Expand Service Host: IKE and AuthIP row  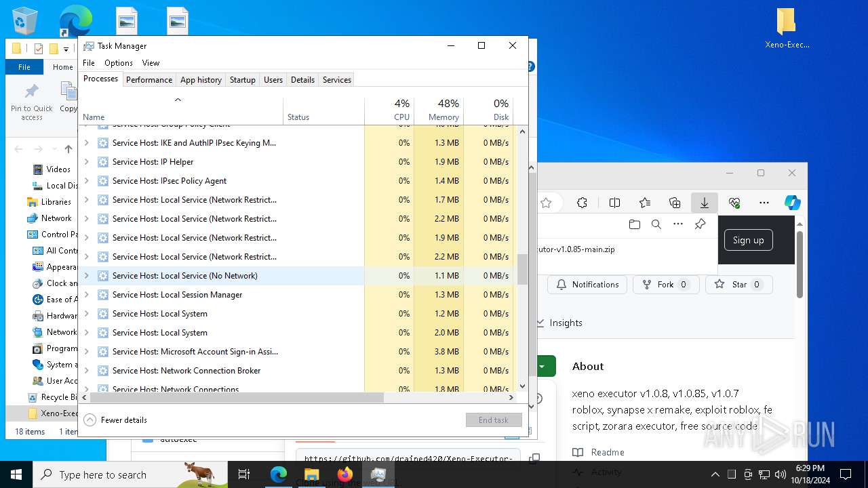point(86,143)
